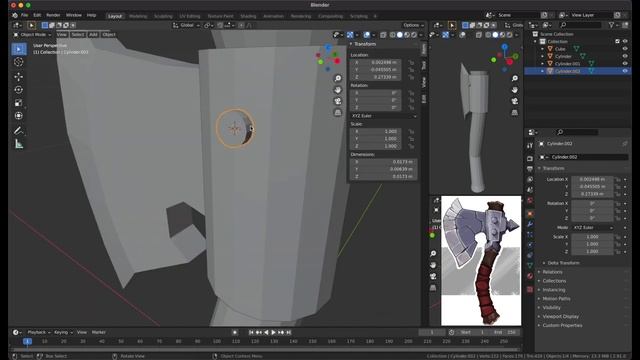Expand the Custom Properties panel
This screenshot has width=640, height=360.
coord(562,325)
